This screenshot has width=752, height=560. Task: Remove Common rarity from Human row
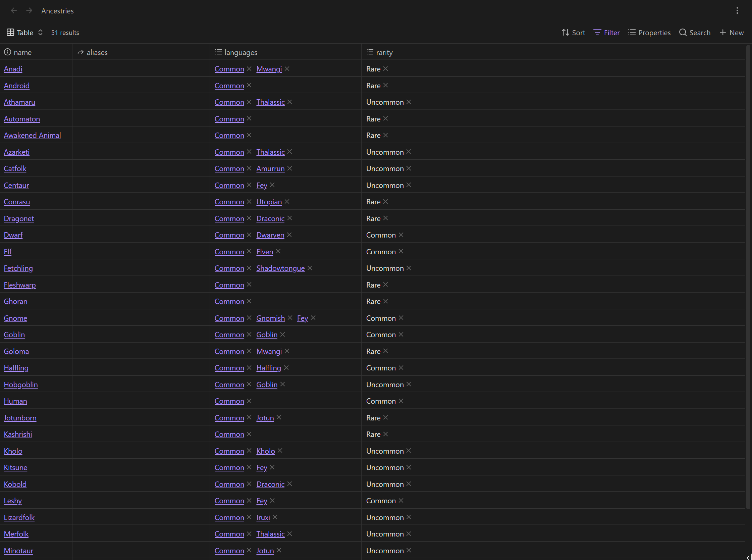coord(401,401)
